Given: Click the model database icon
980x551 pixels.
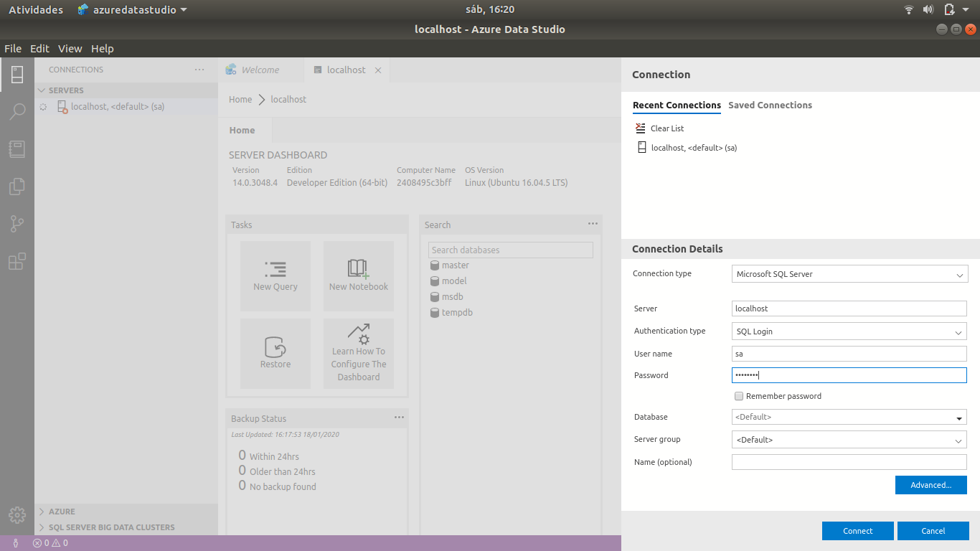Looking at the screenshot, I should click(434, 281).
